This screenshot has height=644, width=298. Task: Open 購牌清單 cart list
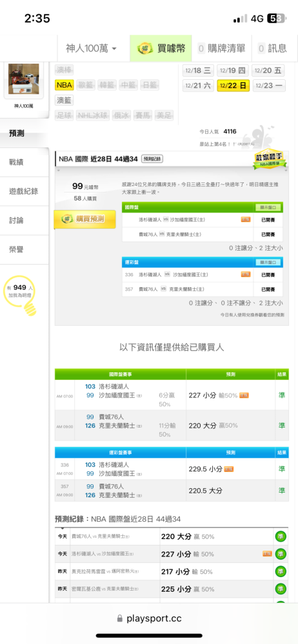click(221, 48)
